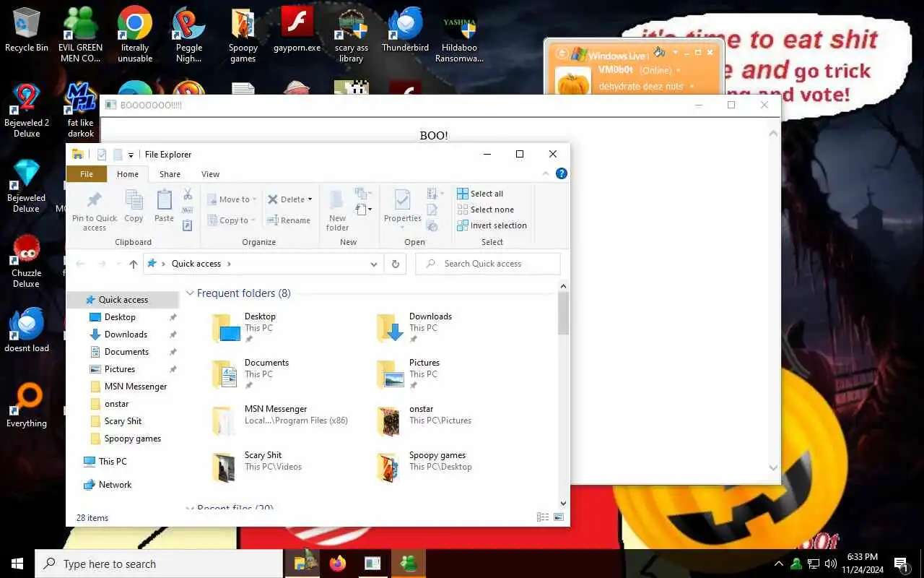Click Firefox taskbar icon

[x=338, y=564]
